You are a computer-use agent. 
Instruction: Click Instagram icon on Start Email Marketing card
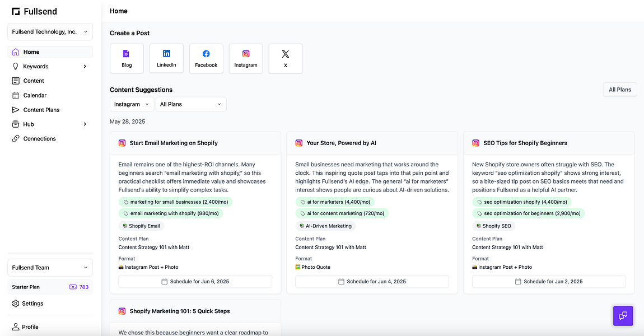coord(122,143)
